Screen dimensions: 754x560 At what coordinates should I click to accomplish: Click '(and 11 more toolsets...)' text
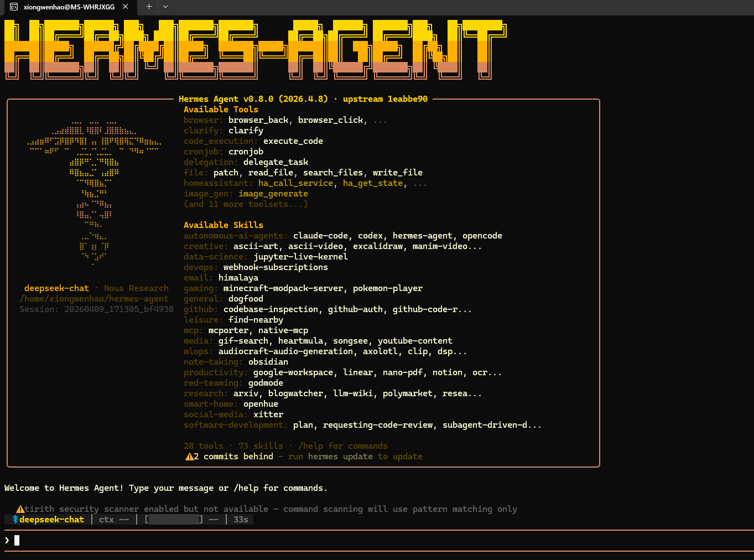pos(246,204)
